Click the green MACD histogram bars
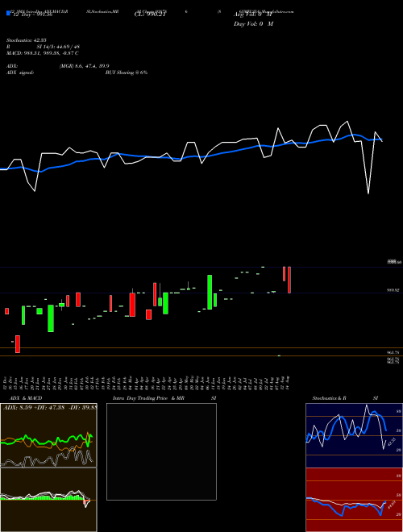Screen dimensions: 403x532 [x=41, y=497]
